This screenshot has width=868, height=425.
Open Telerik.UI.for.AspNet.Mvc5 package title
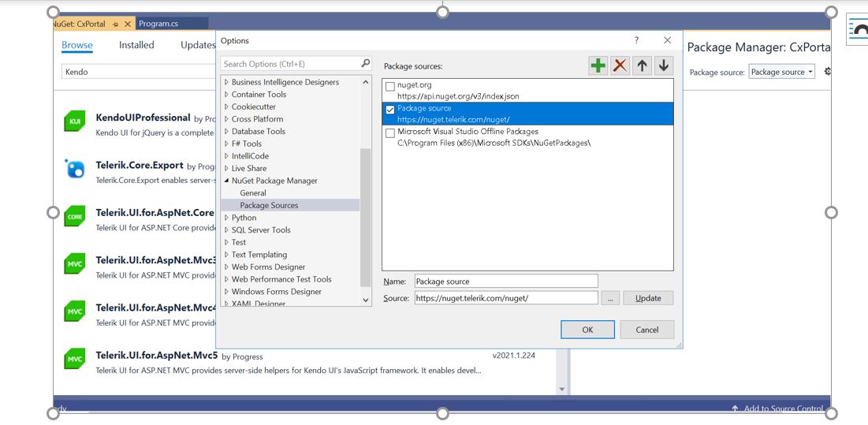[157, 355]
